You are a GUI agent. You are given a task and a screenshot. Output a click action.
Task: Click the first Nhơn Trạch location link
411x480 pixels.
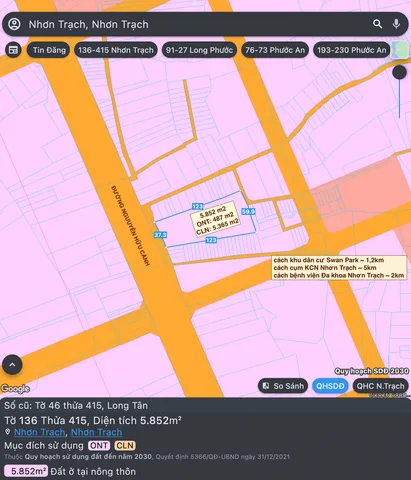[39, 432]
